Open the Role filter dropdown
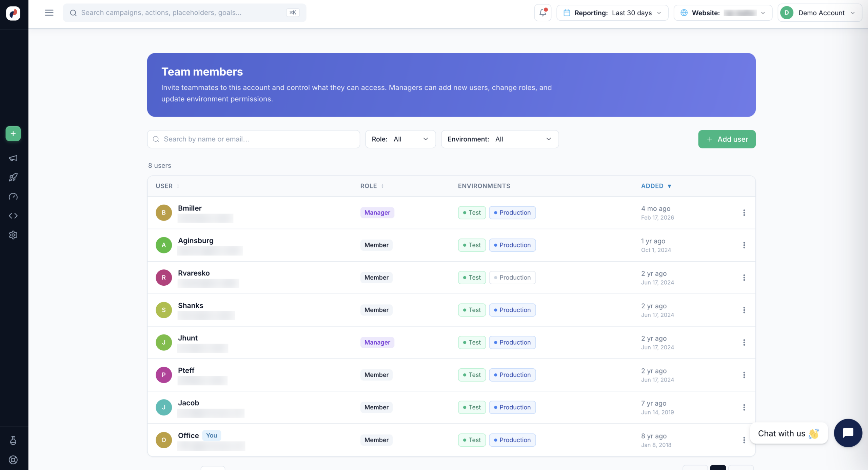 tap(400, 139)
